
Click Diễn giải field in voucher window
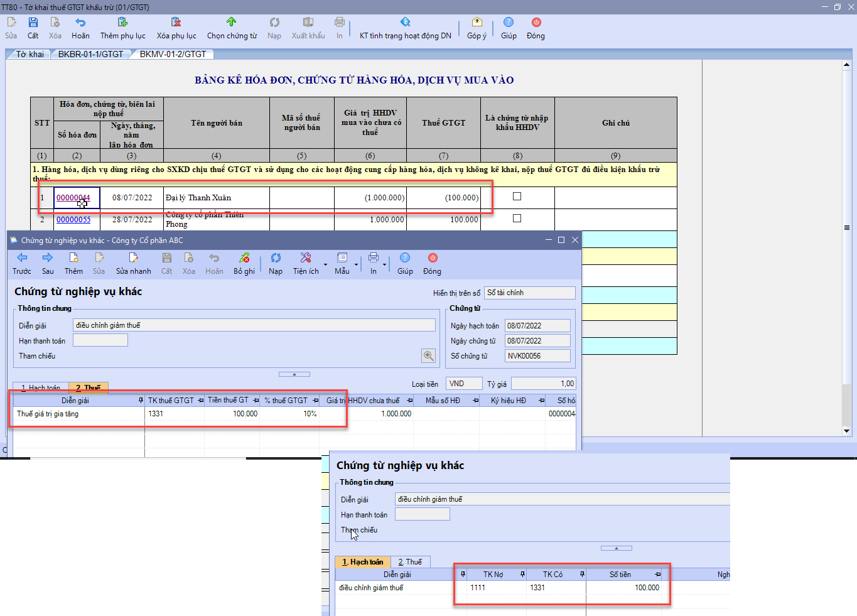tap(254, 325)
